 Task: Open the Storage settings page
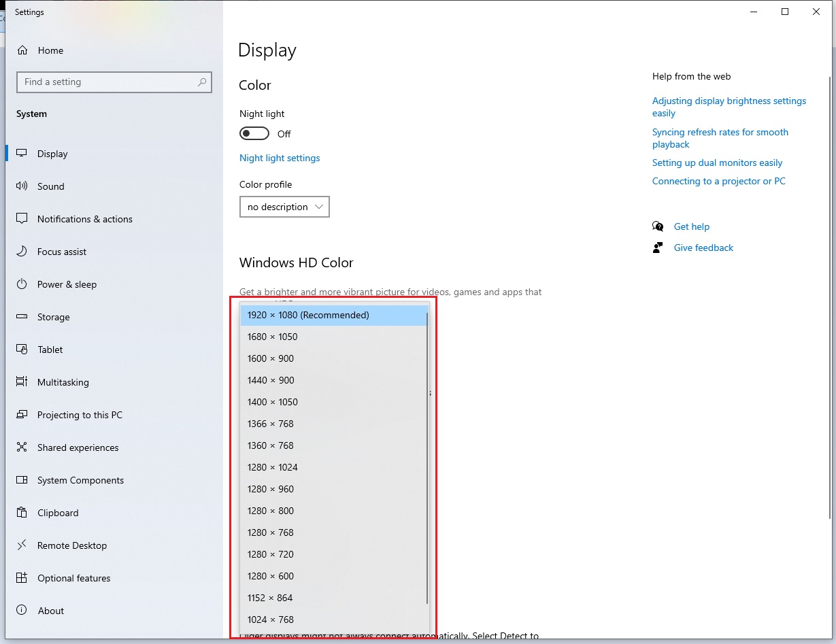pyautogui.click(x=114, y=317)
